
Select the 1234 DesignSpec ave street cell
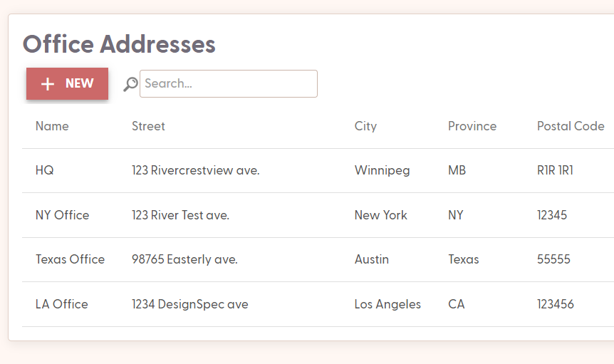click(x=190, y=304)
